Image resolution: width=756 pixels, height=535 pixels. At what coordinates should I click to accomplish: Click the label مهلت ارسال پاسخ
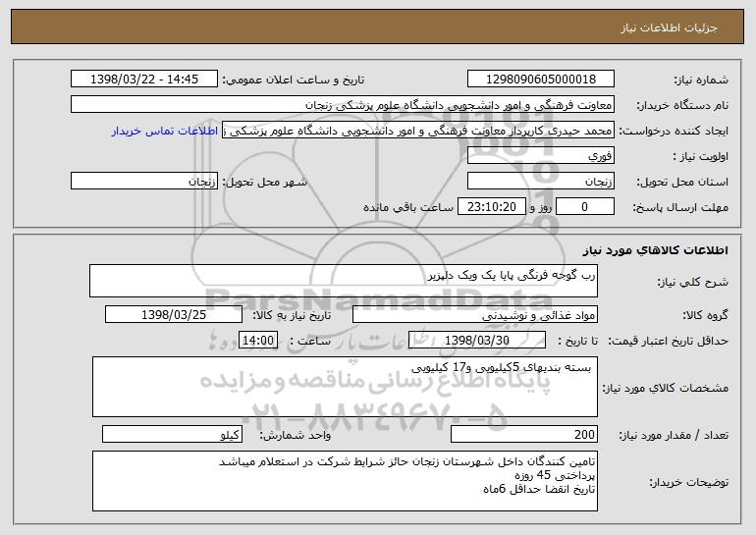pos(680,208)
